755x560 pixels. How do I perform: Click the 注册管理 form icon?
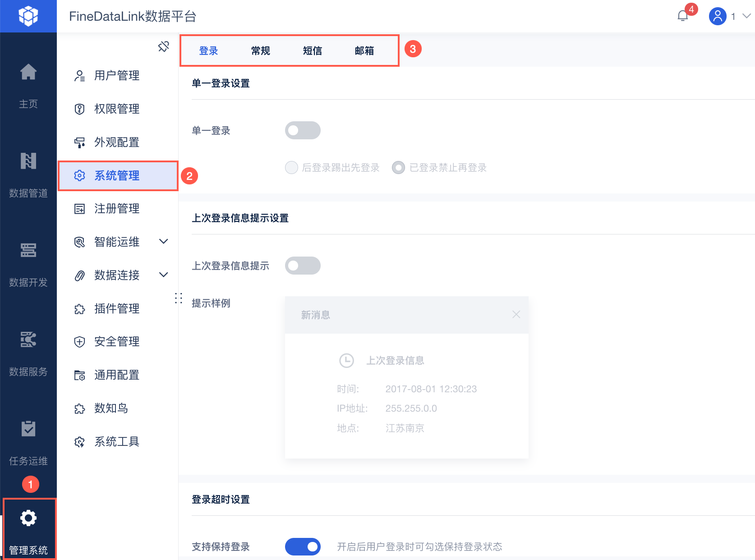79,209
